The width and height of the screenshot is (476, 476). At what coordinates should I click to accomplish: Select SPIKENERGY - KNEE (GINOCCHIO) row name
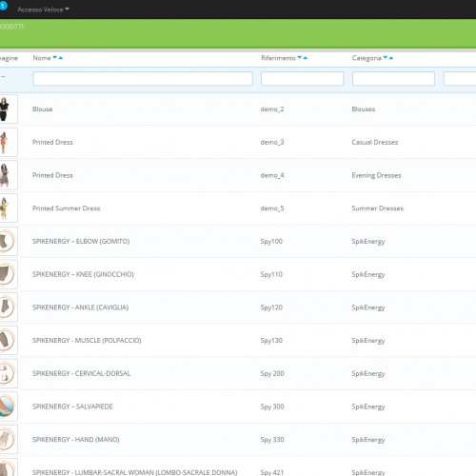coord(83,274)
